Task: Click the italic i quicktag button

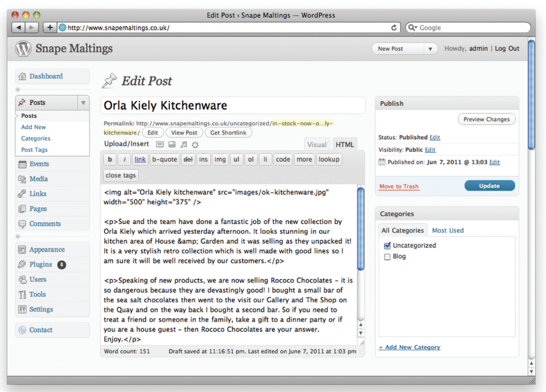Action: pos(125,159)
